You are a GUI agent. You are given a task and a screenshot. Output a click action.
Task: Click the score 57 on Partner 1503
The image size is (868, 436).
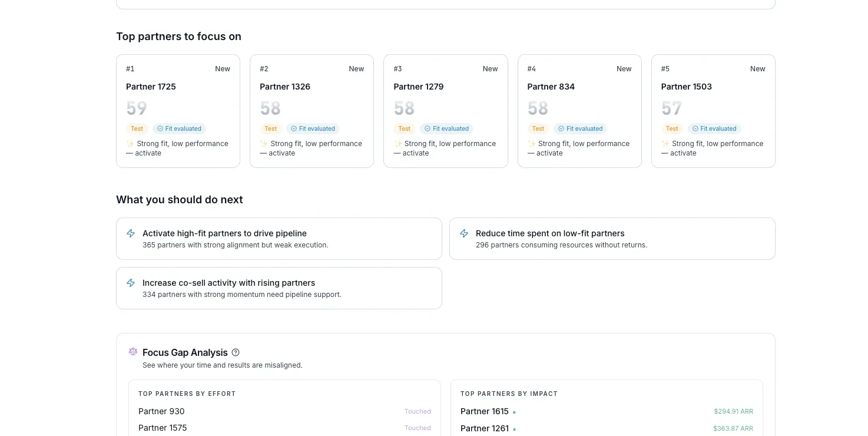[x=672, y=108]
